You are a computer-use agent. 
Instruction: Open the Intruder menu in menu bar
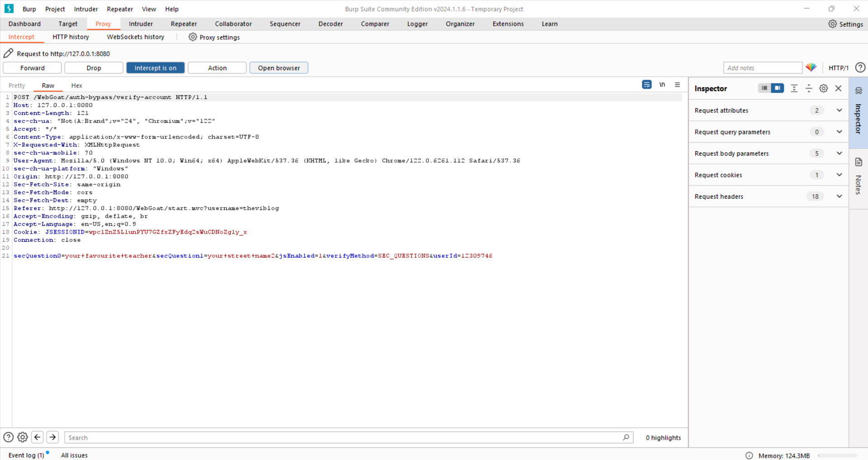(x=86, y=9)
